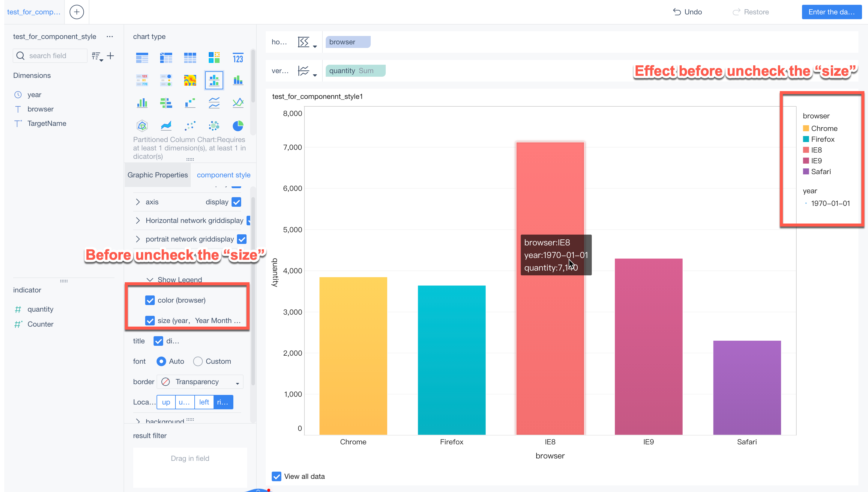The height and width of the screenshot is (492, 868).
Task: Select the KPI card 123 chart type
Action: point(238,58)
